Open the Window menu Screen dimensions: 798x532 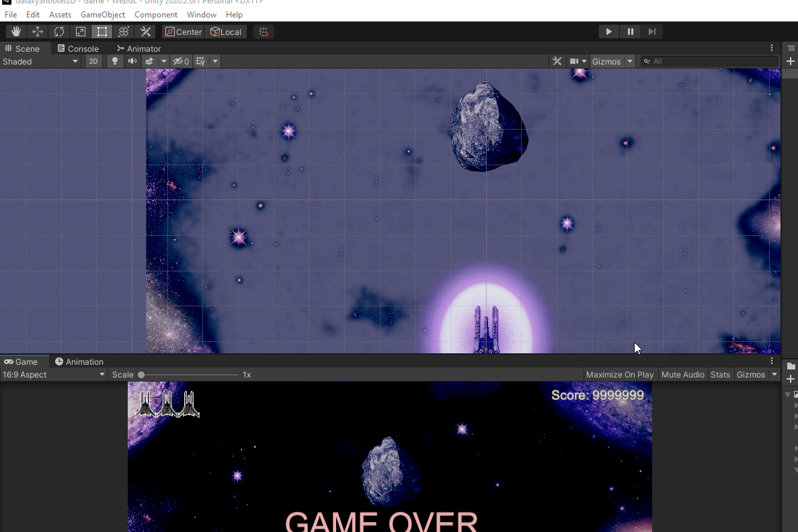[x=202, y=15]
